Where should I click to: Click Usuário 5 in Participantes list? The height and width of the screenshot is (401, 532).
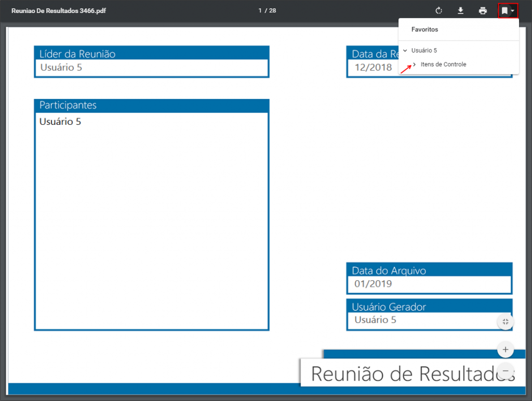60,122
